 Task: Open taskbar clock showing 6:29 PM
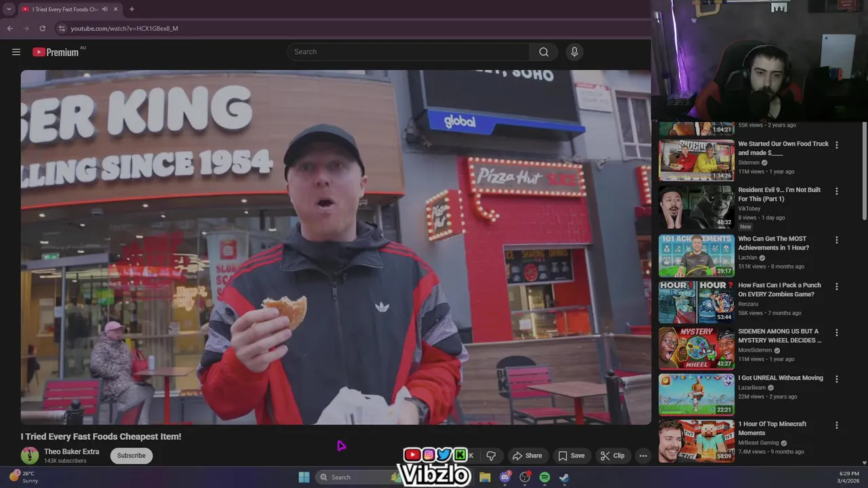point(849,477)
